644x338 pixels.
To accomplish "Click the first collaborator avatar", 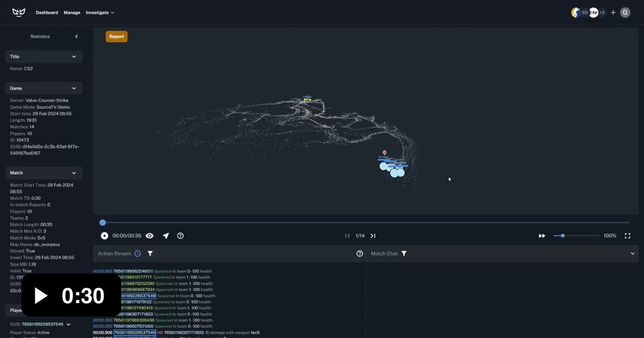I will point(575,12).
